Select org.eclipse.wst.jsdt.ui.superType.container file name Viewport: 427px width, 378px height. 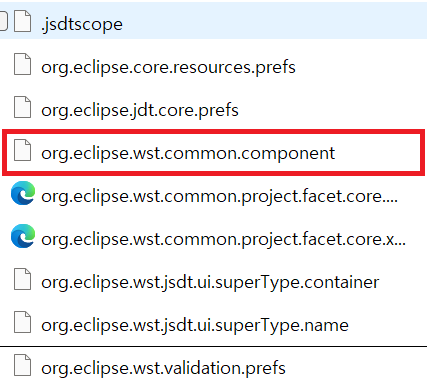click(x=210, y=282)
